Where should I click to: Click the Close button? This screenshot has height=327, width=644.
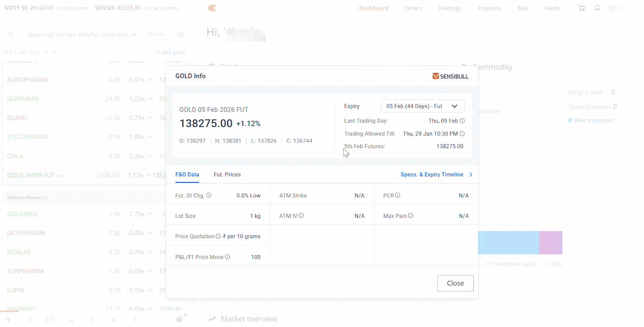[x=455, y=283]
